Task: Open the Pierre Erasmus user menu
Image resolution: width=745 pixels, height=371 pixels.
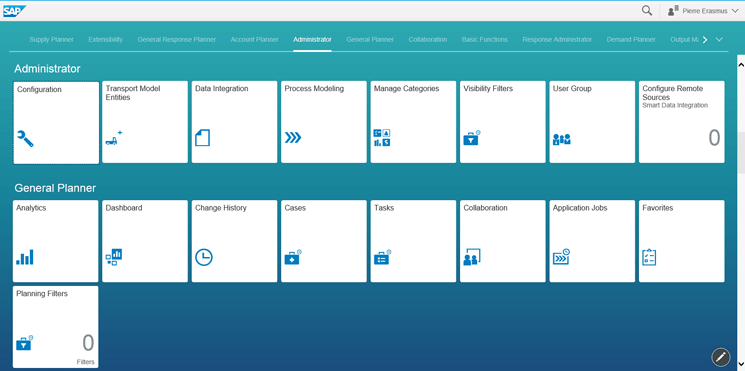Action: coord(703,11)
